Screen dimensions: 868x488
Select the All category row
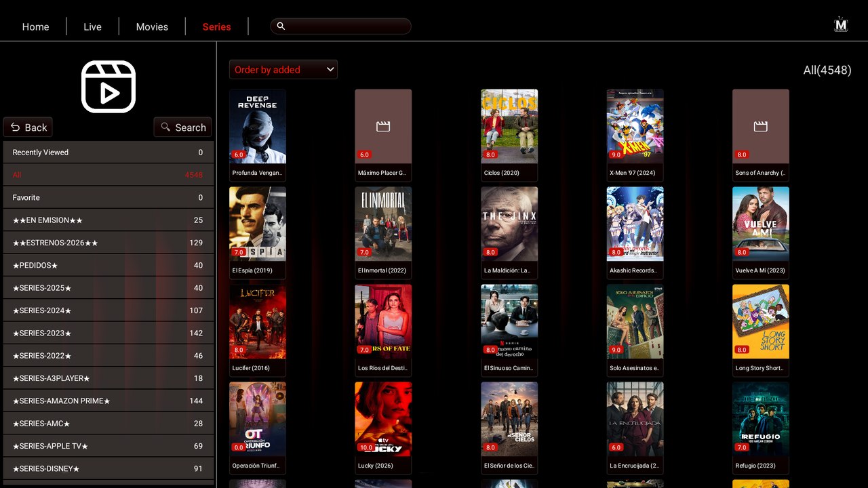(108, 175)
